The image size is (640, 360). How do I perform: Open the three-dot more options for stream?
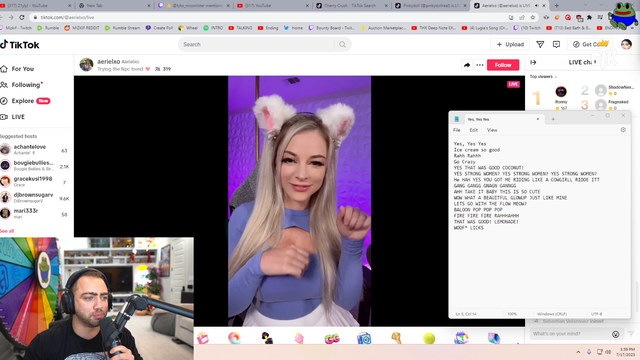pyautogui.click(x=480, y=65)
